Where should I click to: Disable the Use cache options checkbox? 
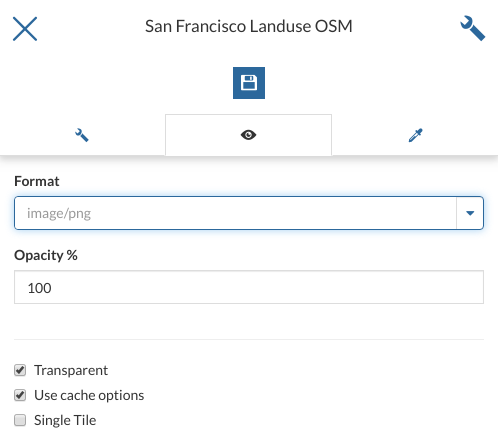coord(20,395)
